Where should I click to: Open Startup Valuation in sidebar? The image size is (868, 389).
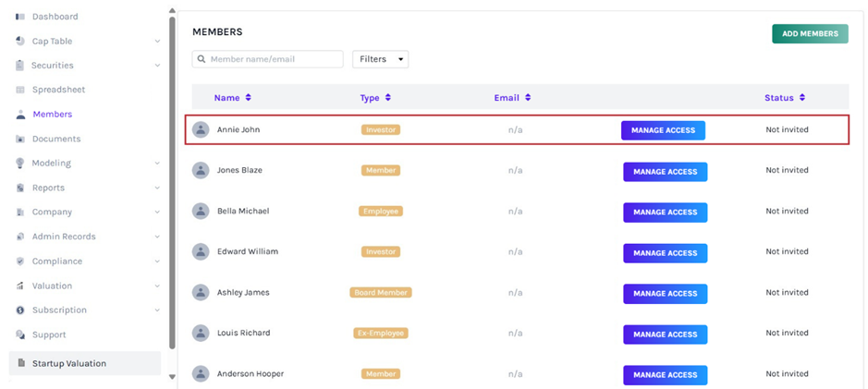tap(68, 363)
